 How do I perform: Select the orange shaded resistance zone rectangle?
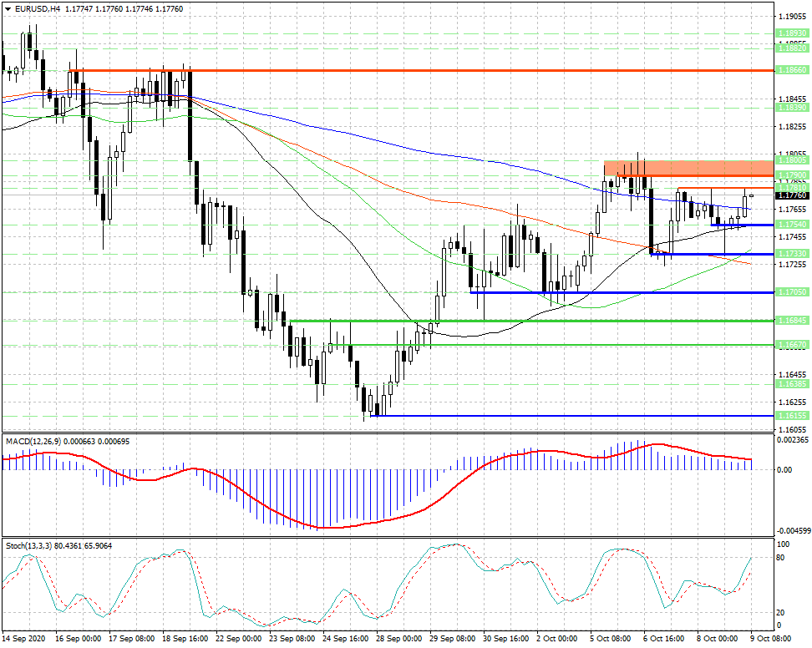pyautogui.click(x=688, y=168)
